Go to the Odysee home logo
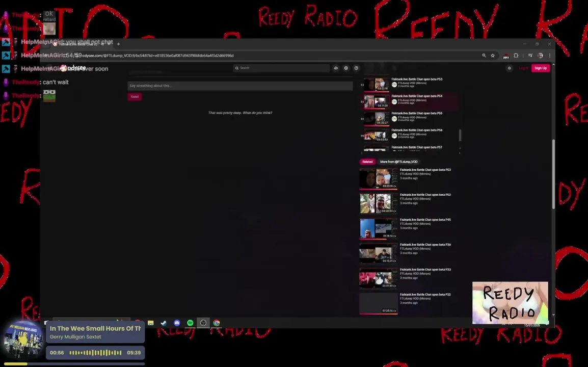The width and height of the screenshot is (588, 367). 73,68
